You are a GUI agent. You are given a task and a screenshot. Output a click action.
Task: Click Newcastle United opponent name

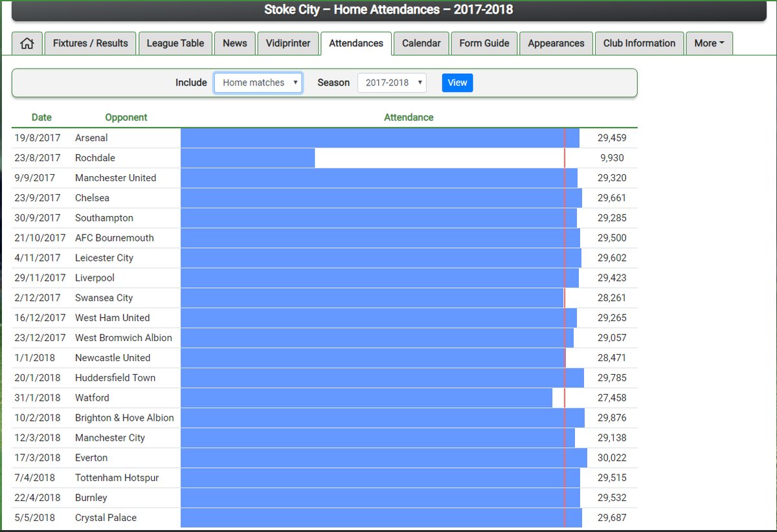pos(113,358)
